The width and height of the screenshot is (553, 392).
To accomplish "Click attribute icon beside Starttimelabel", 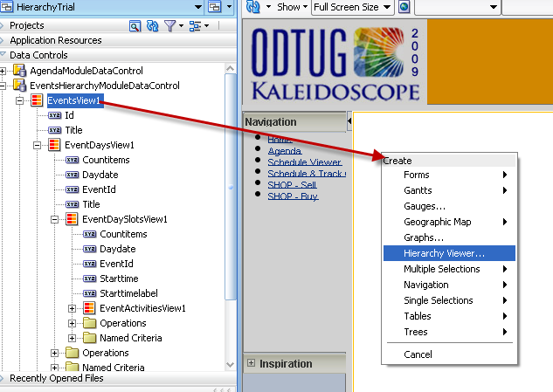I will pyautogui.click(x=90, y=293).
